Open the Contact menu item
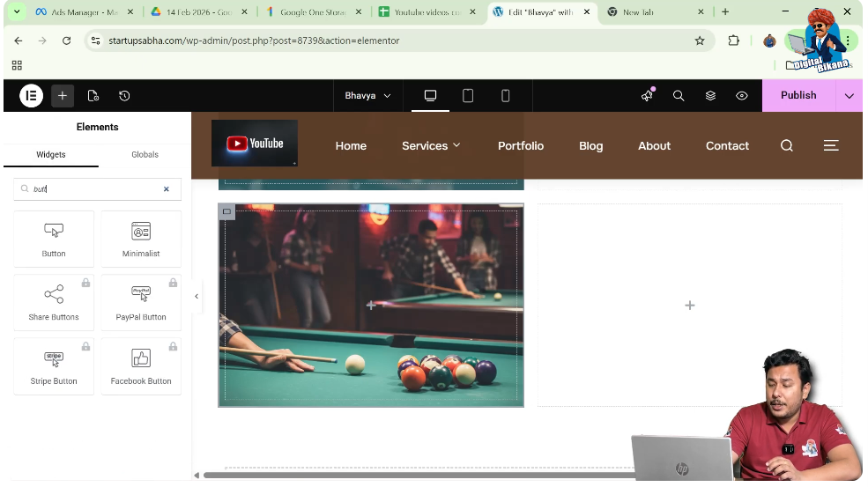Screen dimensions: 868x487 727,145
